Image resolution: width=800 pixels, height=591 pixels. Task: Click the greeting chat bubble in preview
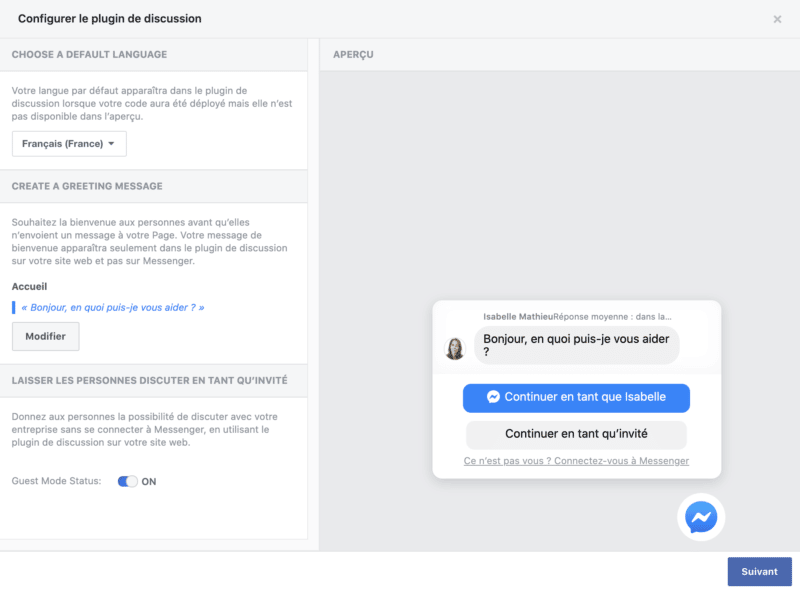[x=575, y=345]
